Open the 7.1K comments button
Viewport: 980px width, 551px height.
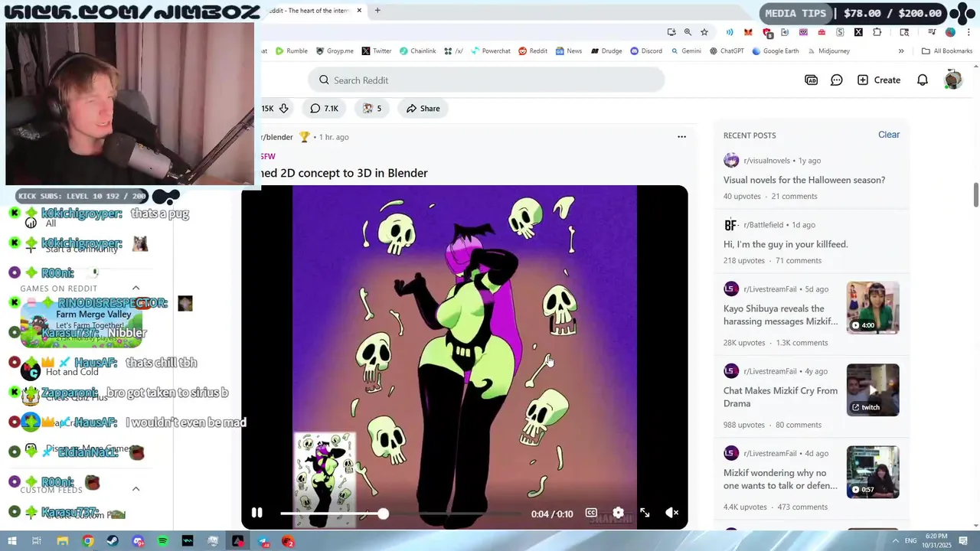coord(325,108)
